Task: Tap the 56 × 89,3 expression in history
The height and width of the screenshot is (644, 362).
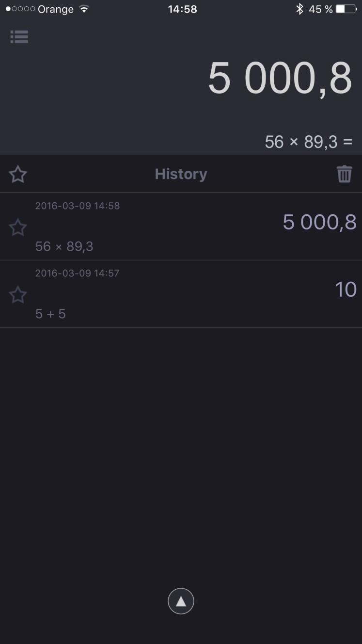Action: (64, 246)
